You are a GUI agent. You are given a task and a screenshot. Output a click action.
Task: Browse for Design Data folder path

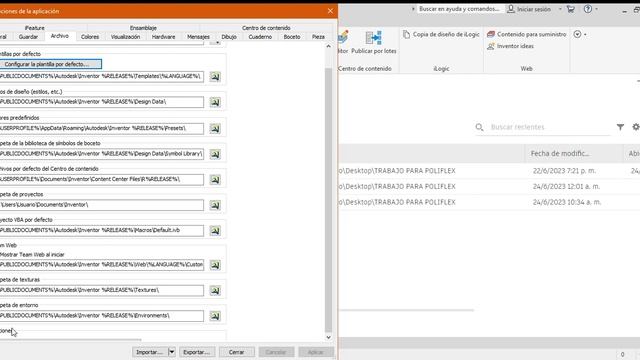point(215,102)
